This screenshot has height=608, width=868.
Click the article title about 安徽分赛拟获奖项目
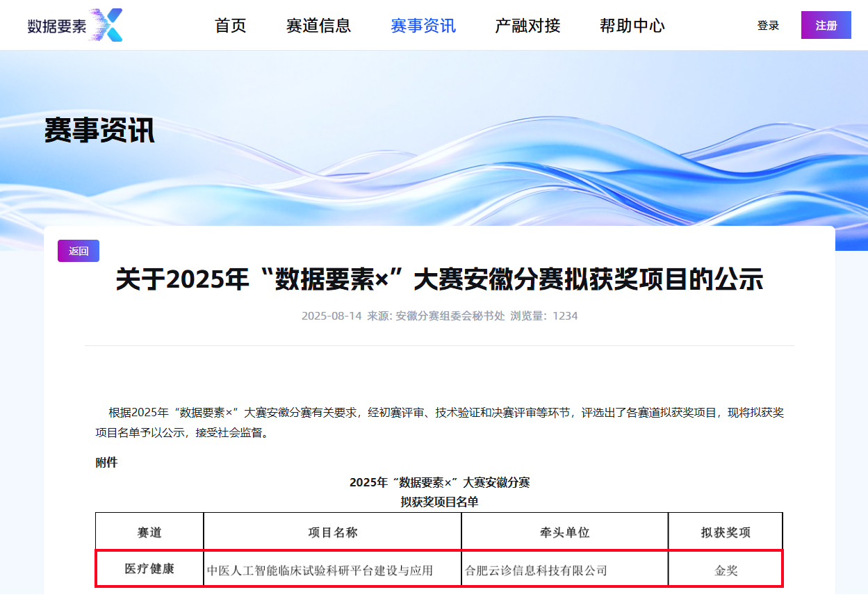439,279
